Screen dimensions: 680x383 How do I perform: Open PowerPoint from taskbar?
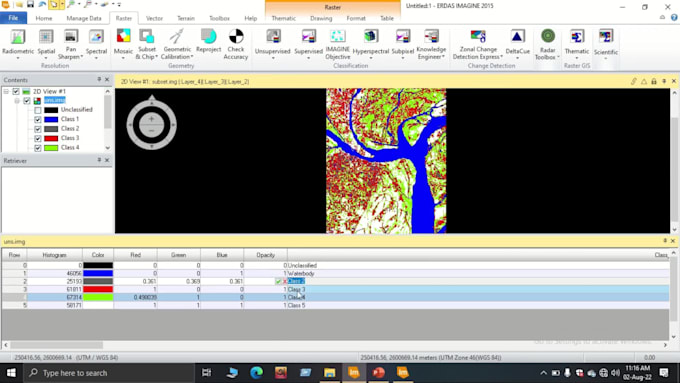pos(378,373)
